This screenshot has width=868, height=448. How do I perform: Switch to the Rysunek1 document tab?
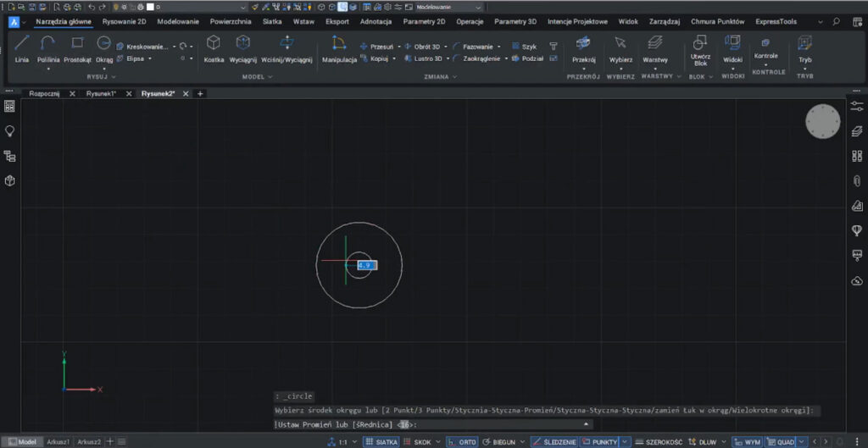tap(101, 93)
